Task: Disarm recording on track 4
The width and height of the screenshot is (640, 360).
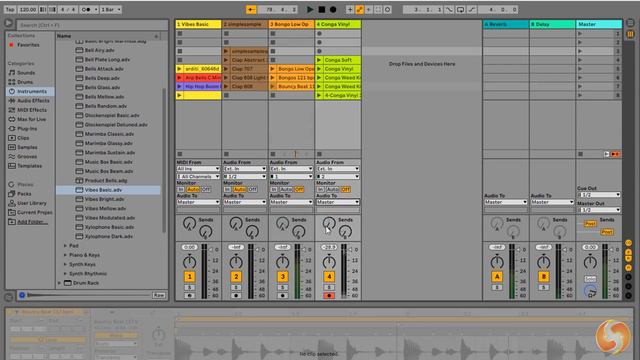Action: click(x=329, y=295)
